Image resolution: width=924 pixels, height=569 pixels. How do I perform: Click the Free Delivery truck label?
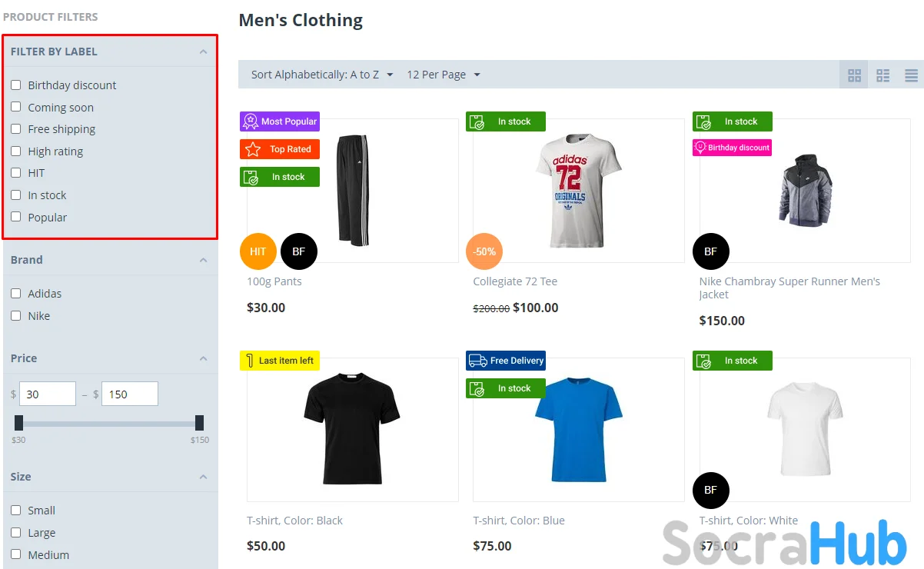(506, 361)
